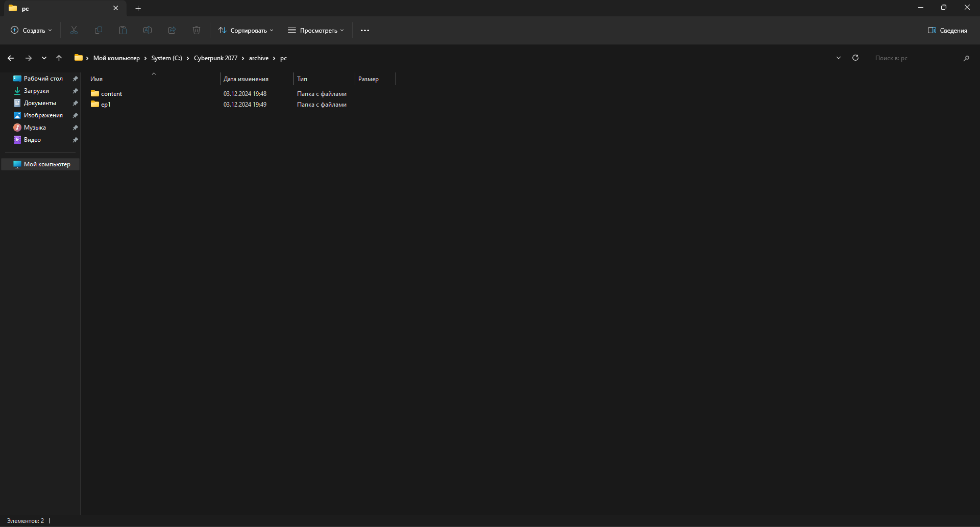Open Загрузки in the sidebar
Viewport: 980px width, 527px height.
pos(36,91)
